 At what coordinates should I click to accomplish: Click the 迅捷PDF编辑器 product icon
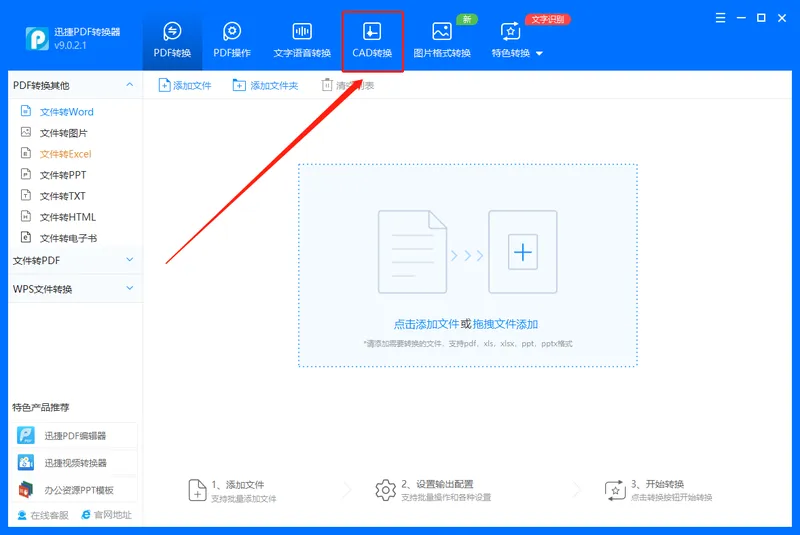click(x=26, y=435)
